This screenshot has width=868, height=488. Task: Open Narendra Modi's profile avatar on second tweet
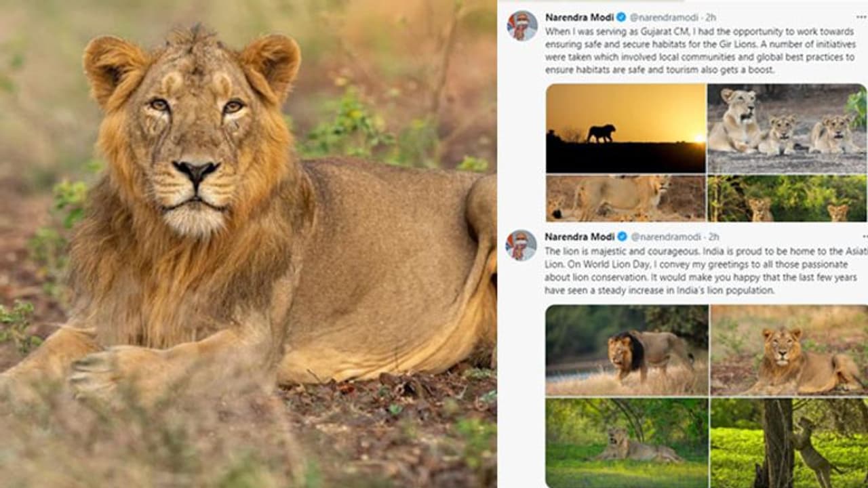[x=521, y=245]
